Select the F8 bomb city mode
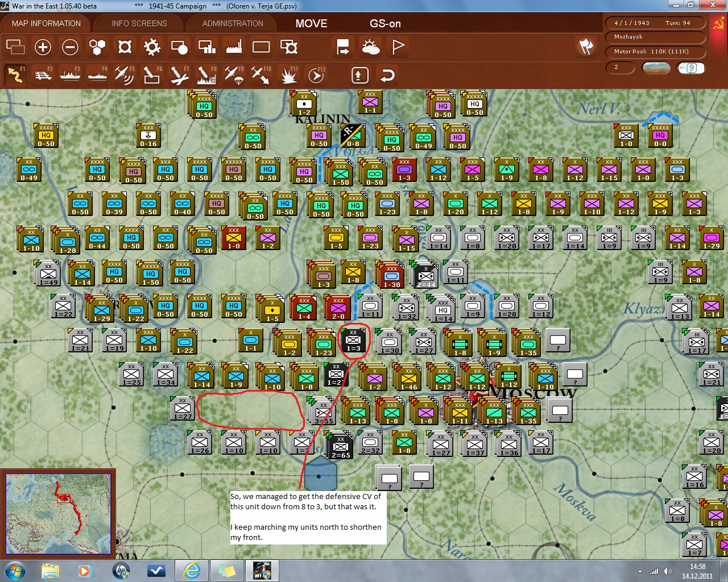This screenshot has height=582, width=728. 206,74
